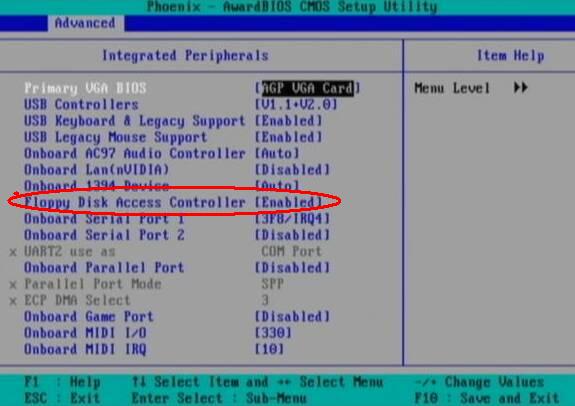Screen dimensions: 575x406
Task: Open Onboard AC97 Audio Controller Auto value
Action: point(277,153)
